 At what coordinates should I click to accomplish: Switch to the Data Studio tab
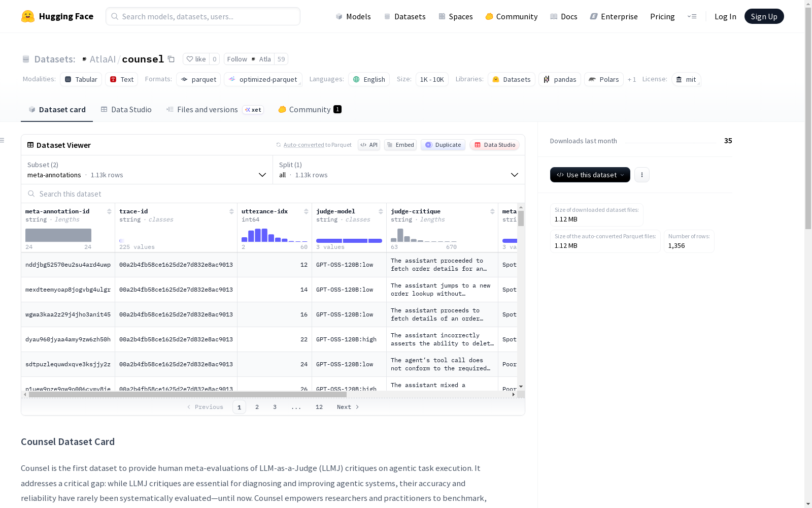coord(126,109)
